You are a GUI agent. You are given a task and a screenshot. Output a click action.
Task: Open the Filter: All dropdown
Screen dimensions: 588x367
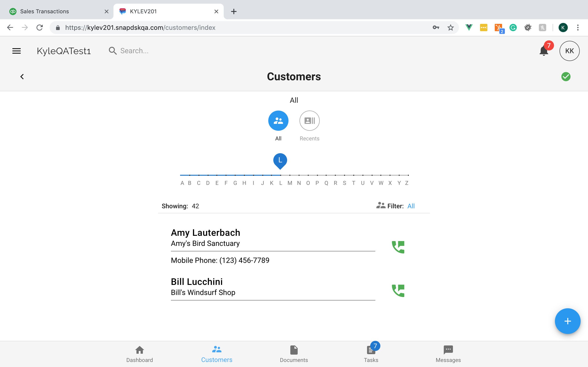[411, 206]
